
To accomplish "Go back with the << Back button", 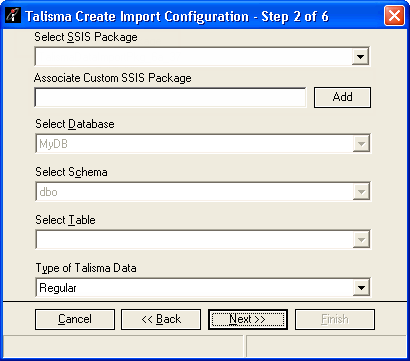I will [161, 319].
